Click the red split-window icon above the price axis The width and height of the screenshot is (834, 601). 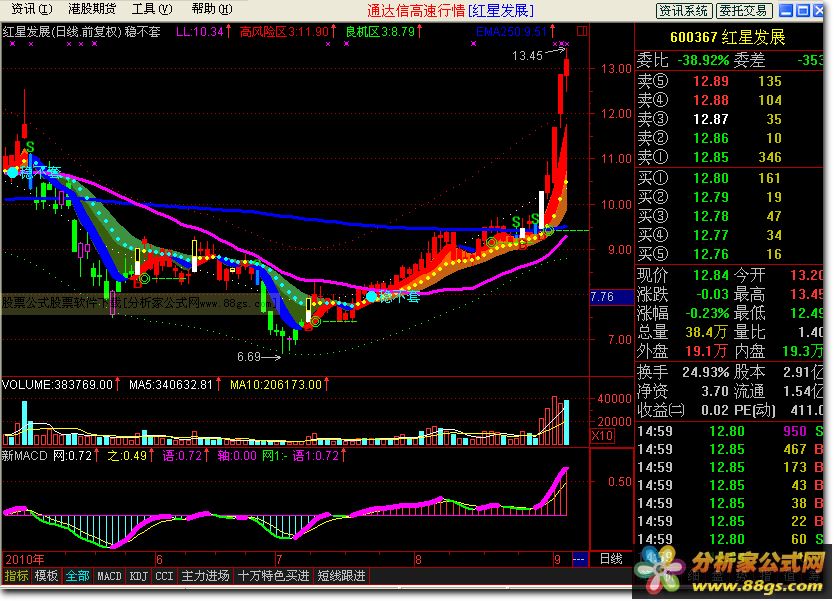582,31
